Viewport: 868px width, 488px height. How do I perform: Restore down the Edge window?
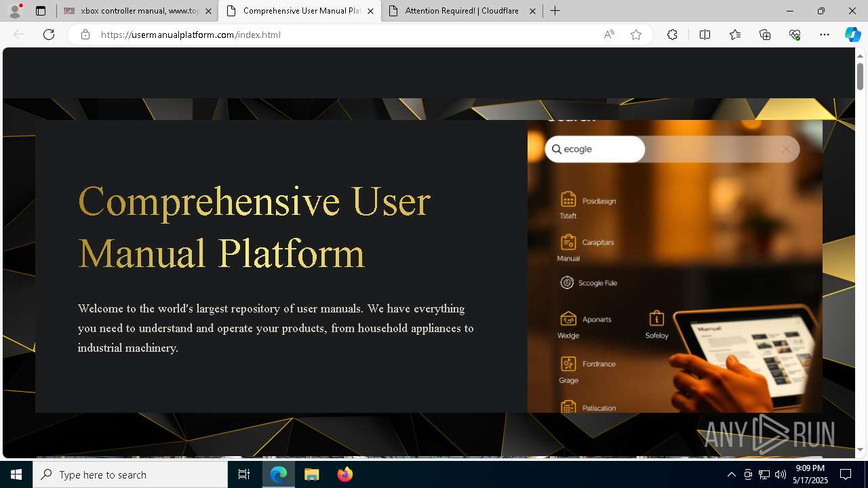821,11
